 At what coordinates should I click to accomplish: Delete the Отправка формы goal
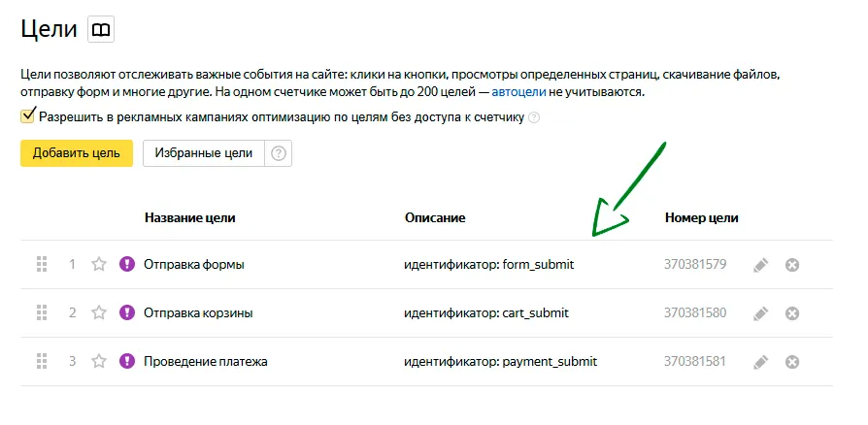(x=792, y=265)
